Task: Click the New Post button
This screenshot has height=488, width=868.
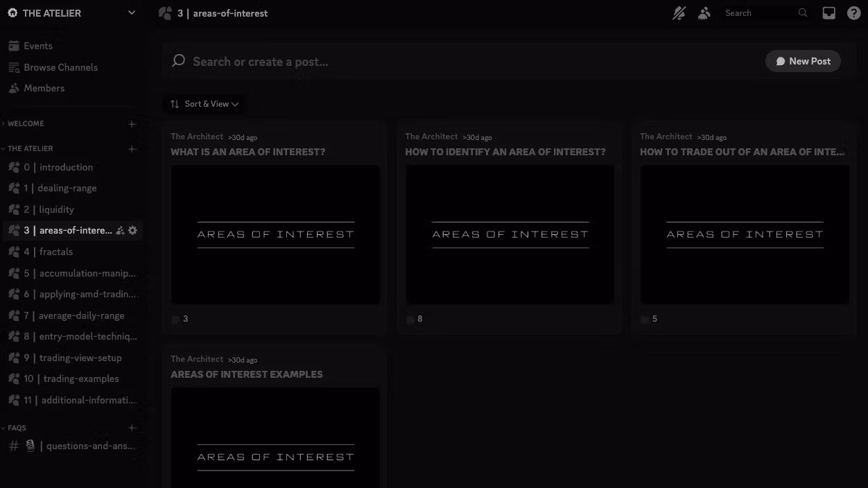Action: tap(803, 61)
